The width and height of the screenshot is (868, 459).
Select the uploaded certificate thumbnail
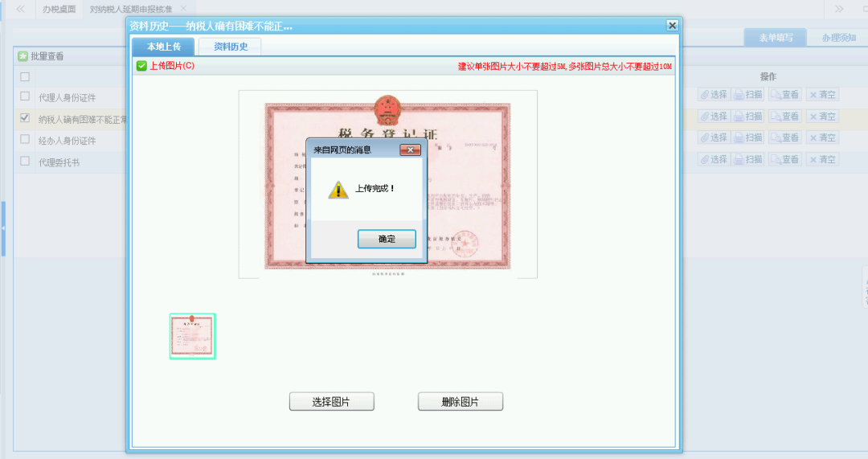(x=193, y=336)
